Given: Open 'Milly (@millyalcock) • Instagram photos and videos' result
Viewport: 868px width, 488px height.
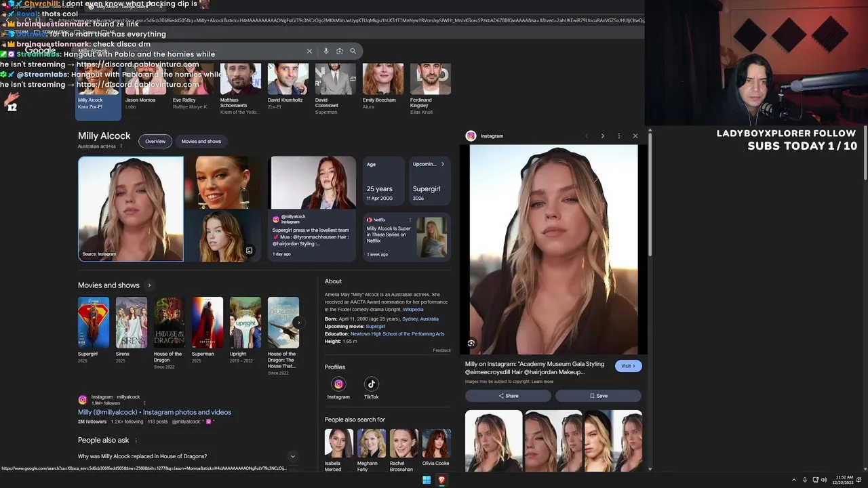Looking at the screenshot, I should coord(155,412).
